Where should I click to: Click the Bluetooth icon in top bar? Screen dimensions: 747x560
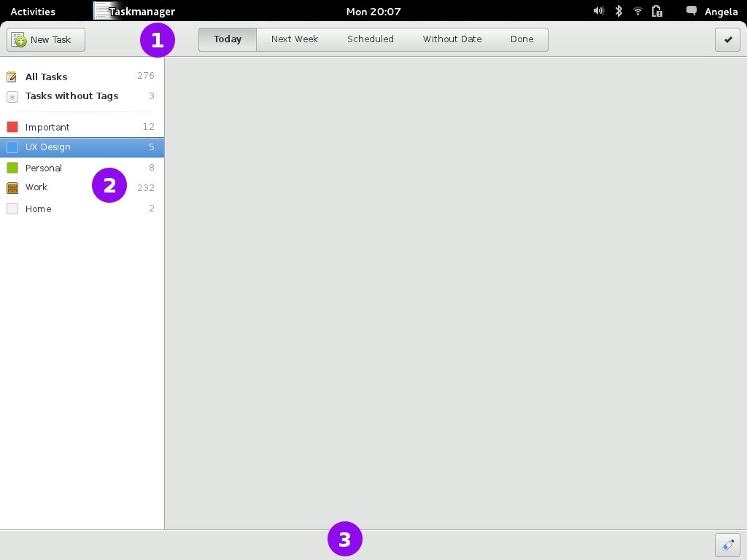click(x=619, y=11)
